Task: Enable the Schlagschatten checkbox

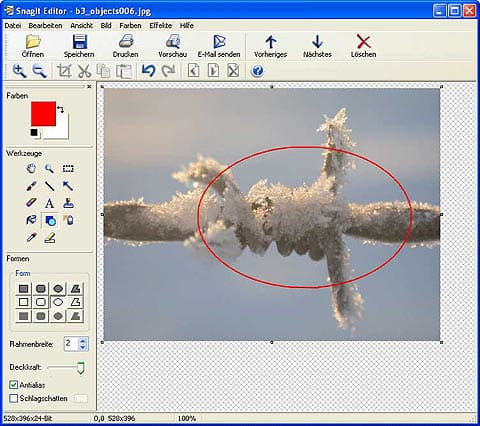Action: click(x=13, y=398)
